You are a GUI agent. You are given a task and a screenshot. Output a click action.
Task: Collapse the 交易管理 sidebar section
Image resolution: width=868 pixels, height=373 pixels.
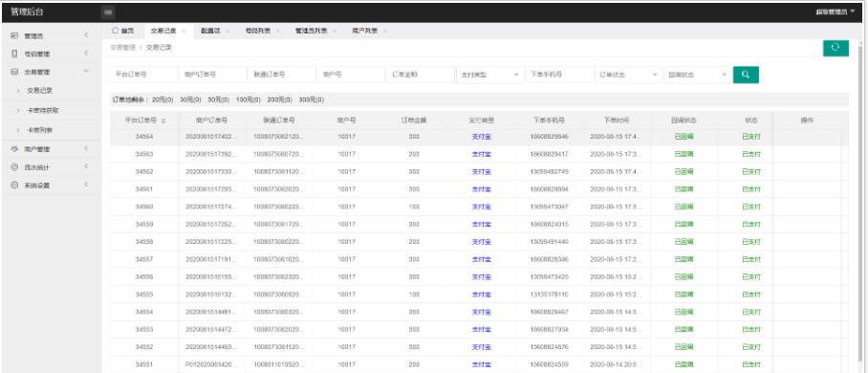(86, 72)
